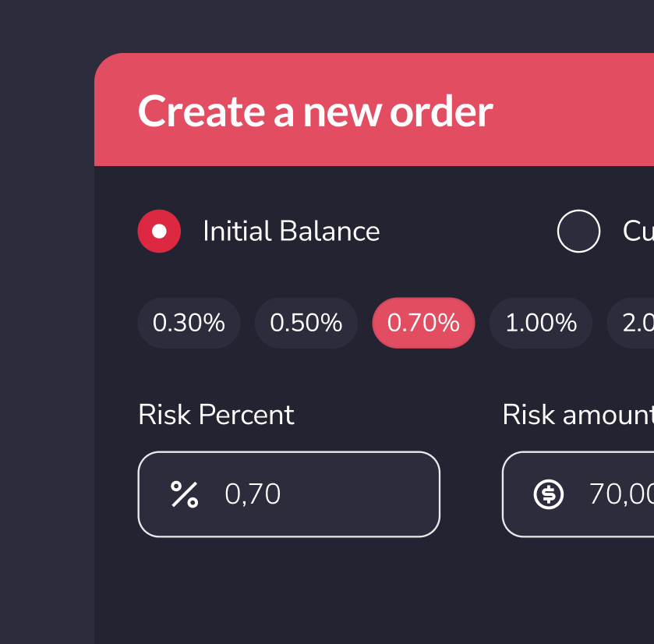
Task: Click the Risk Percent field label
Action: (x=216, y=415)
